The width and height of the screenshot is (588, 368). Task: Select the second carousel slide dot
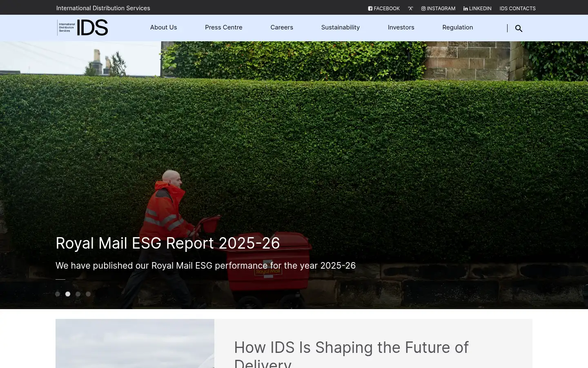(x=68, y=294)
